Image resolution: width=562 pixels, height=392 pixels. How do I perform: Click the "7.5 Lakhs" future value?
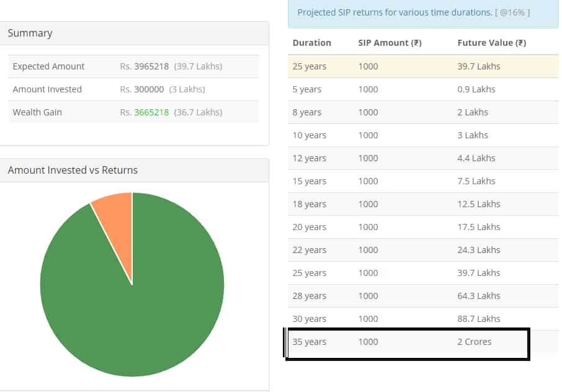click(476, 181)
